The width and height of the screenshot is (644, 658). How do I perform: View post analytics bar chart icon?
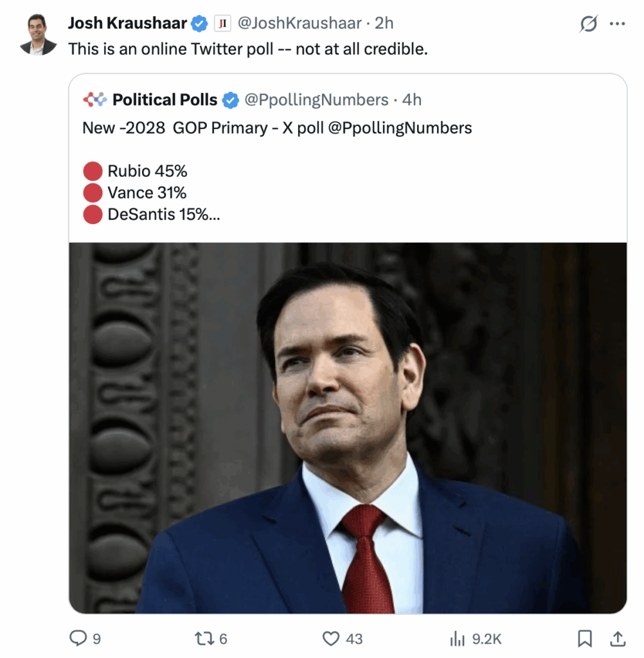click(x=457, y=638)
